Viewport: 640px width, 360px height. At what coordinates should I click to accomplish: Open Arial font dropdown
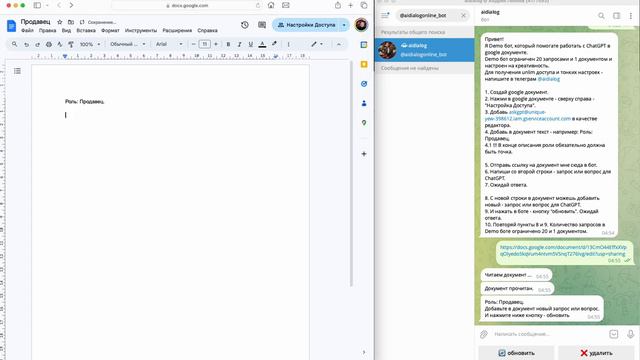click(x=169, y=44)
